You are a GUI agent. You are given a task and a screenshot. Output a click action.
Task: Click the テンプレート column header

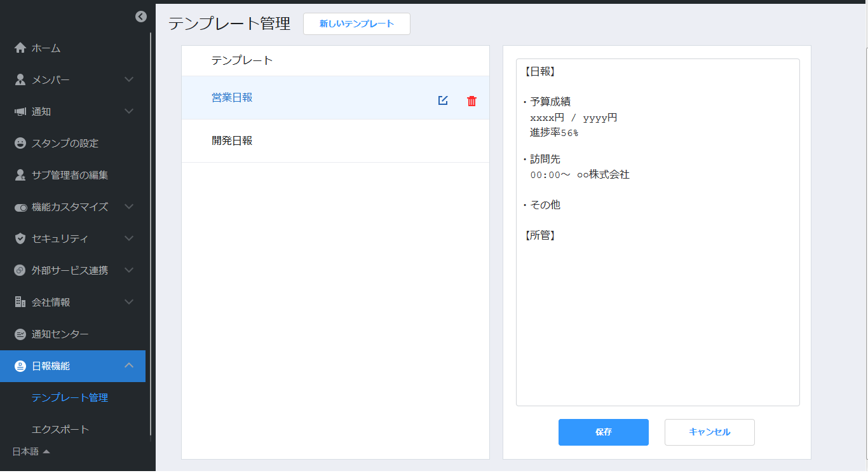coord(242,61)
